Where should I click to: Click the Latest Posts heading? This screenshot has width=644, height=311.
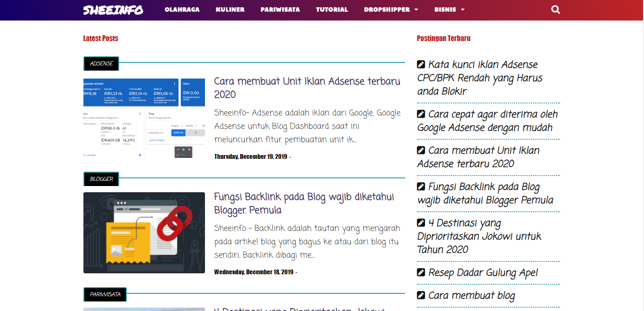click(x=101, y=38)
